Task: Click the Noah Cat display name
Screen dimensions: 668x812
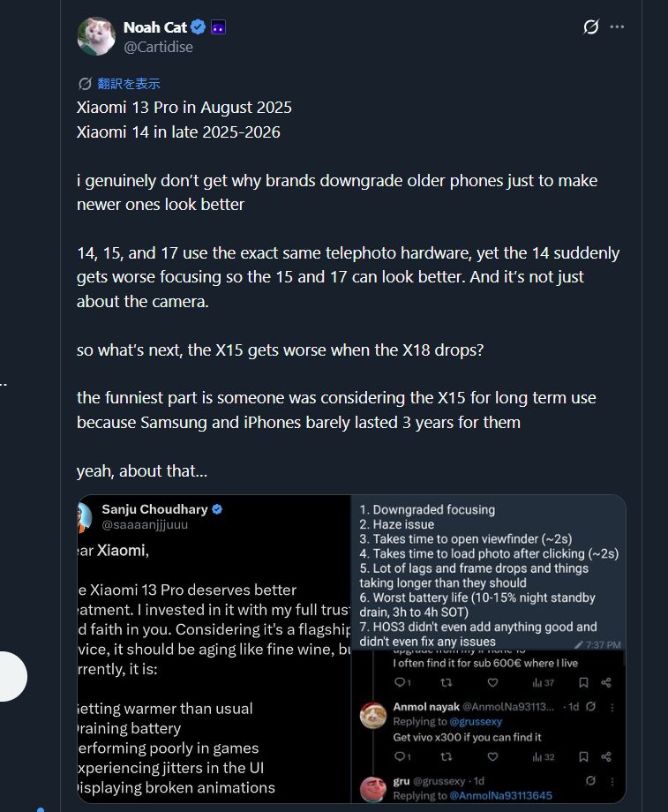Action: pos(155,27)
